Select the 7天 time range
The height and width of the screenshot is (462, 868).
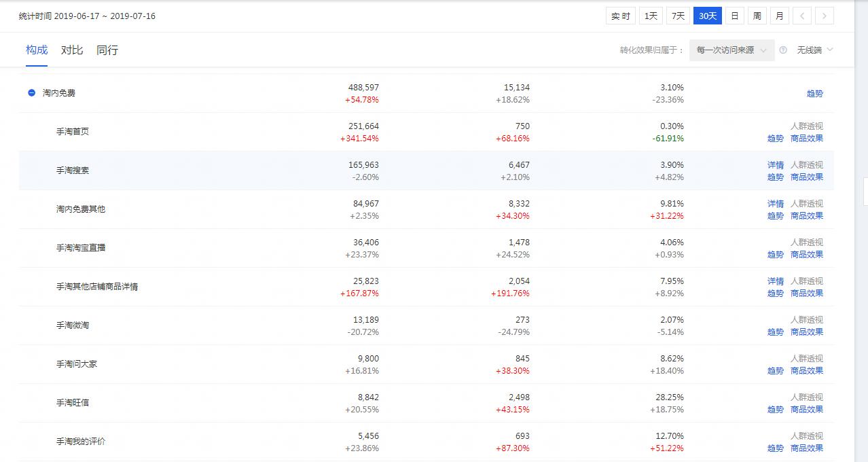click(678, 16)
